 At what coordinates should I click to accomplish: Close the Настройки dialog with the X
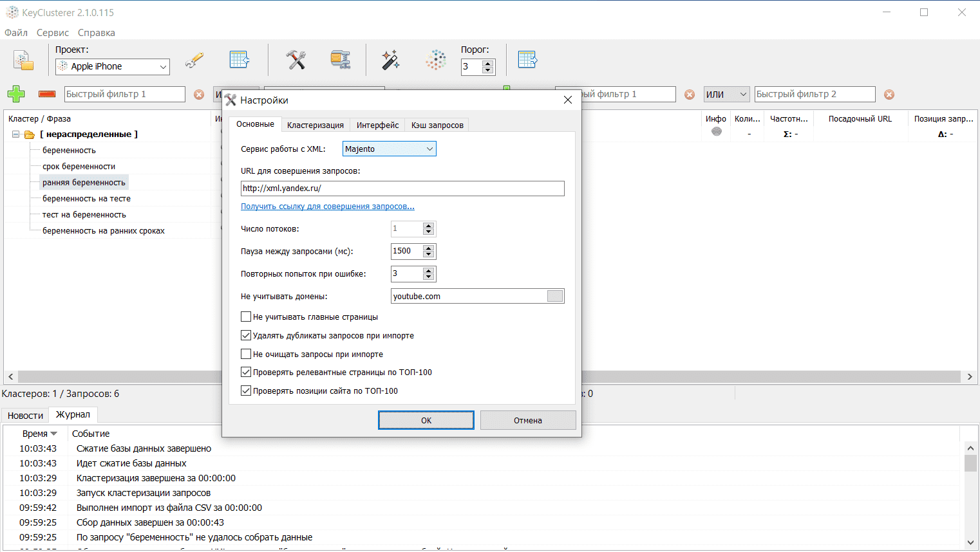click(x=567, y=100)
